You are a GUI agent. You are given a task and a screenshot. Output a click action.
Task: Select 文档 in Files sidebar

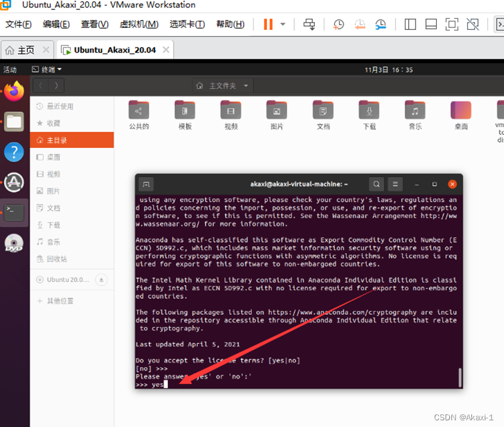coord(72,208)
